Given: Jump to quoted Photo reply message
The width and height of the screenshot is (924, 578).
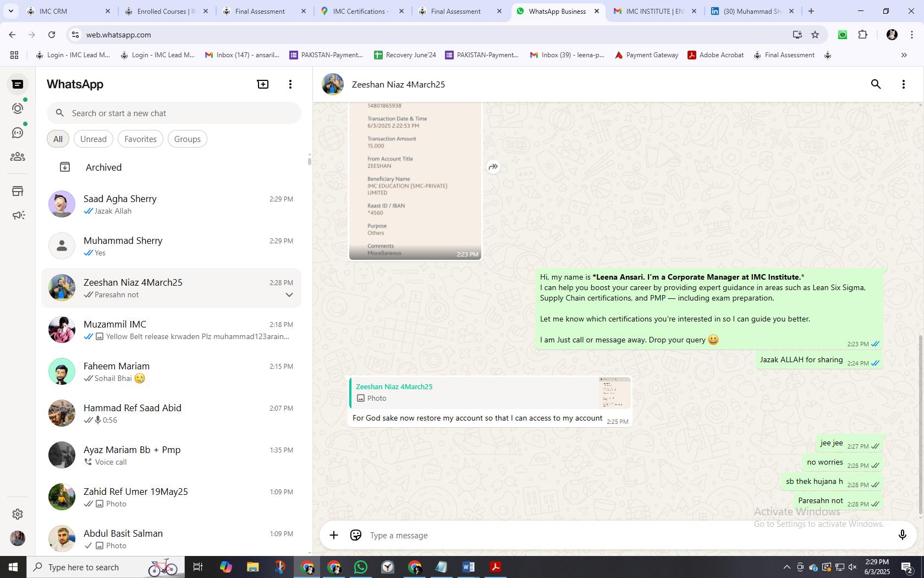Looking at the screenshot, I should [x=490, y=392].
